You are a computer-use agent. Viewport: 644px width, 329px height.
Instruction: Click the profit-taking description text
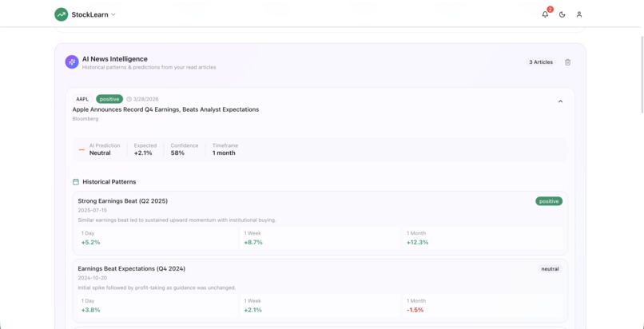point(157,288)
